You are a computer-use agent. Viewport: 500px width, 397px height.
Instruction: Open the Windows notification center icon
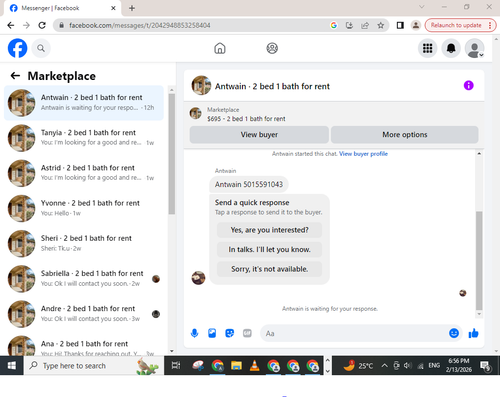[485, 366]
